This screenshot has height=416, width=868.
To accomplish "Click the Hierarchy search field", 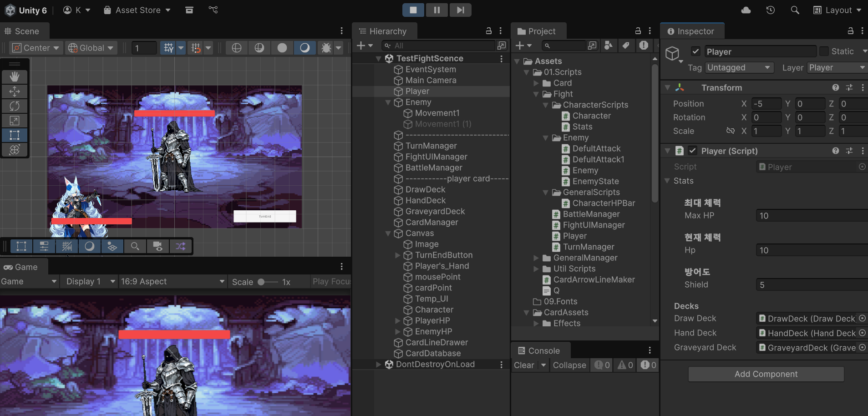I will 438,46.
